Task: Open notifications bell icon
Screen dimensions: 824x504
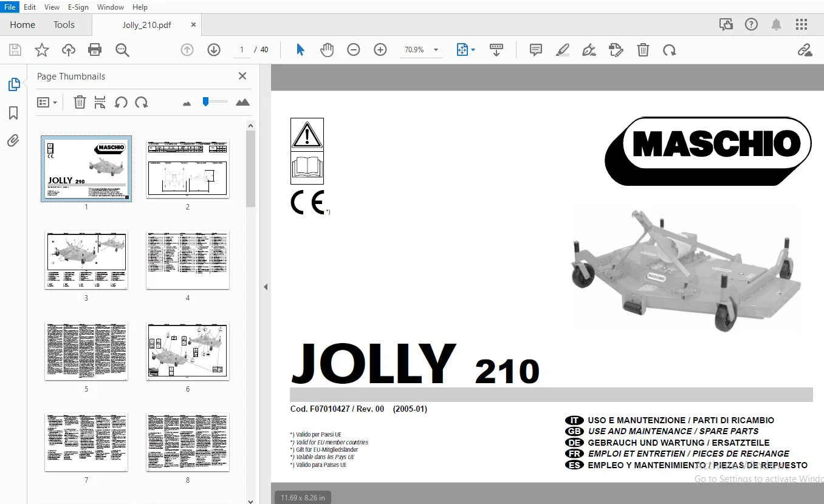Action: [777, 24]
